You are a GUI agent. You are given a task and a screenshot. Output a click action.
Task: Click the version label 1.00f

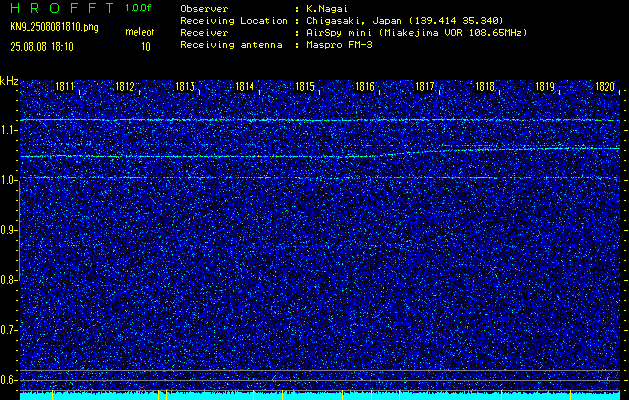(138, 8)
